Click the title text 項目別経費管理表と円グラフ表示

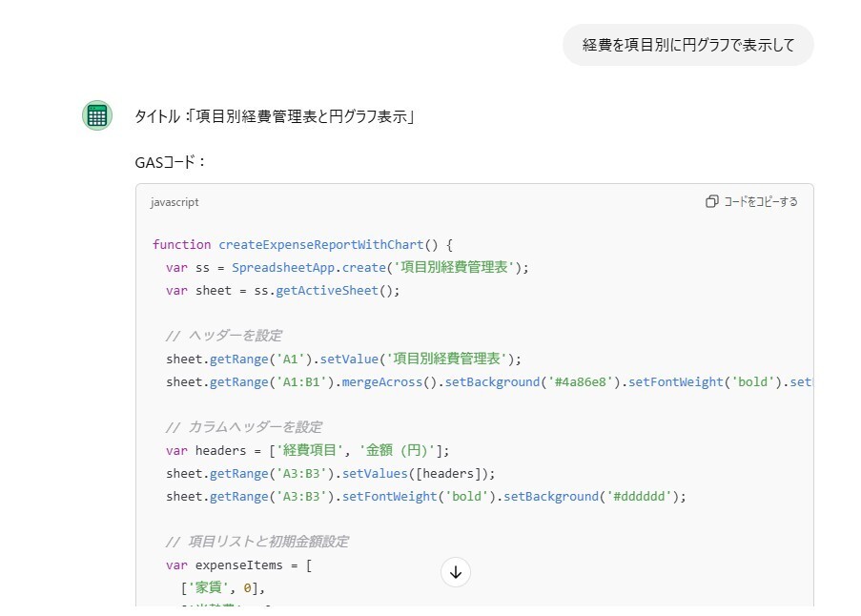tap(301, 116)
